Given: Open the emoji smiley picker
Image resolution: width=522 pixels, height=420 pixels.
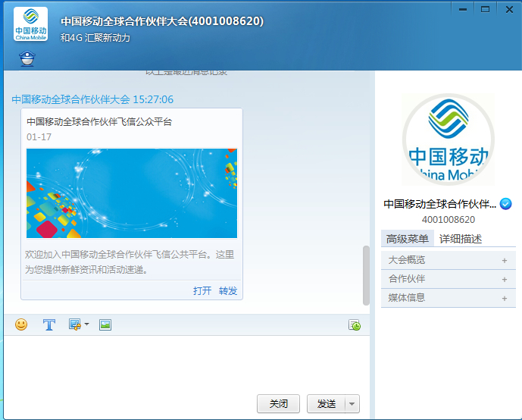Looking at the screenshot, I should (x=21, y=324).
